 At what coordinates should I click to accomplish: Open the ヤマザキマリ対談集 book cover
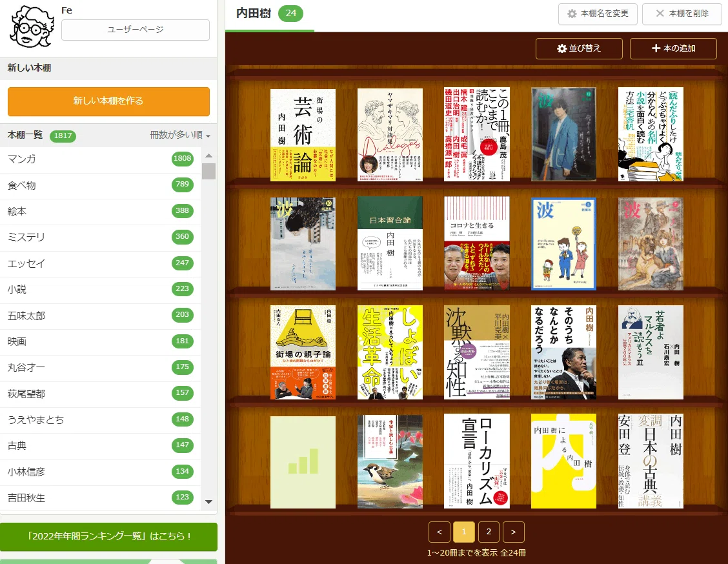pyautogui.click(x=390, y=135)
